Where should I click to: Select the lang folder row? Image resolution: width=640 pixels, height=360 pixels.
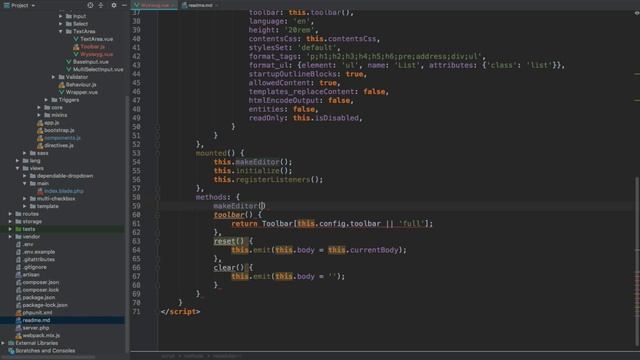pos(62,161)
